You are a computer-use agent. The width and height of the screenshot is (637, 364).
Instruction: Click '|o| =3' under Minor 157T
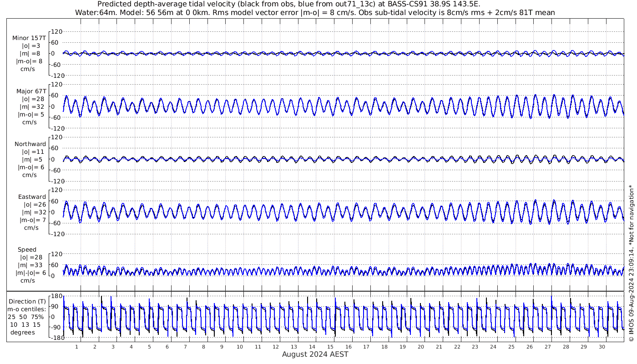[31, 45]
